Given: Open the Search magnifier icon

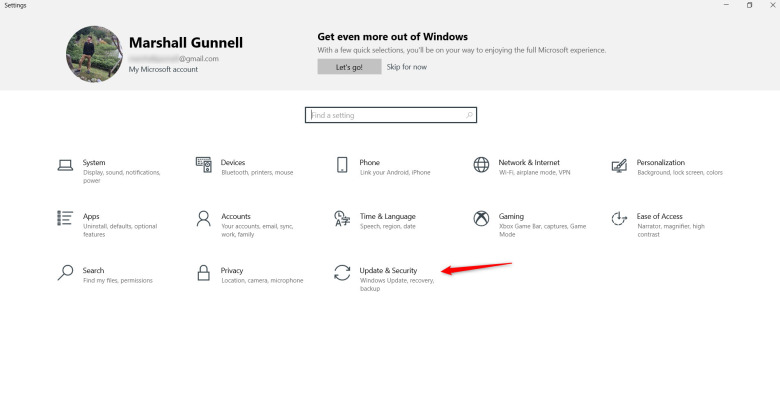Looking at the screenshot, I should [x=65, y=272].
